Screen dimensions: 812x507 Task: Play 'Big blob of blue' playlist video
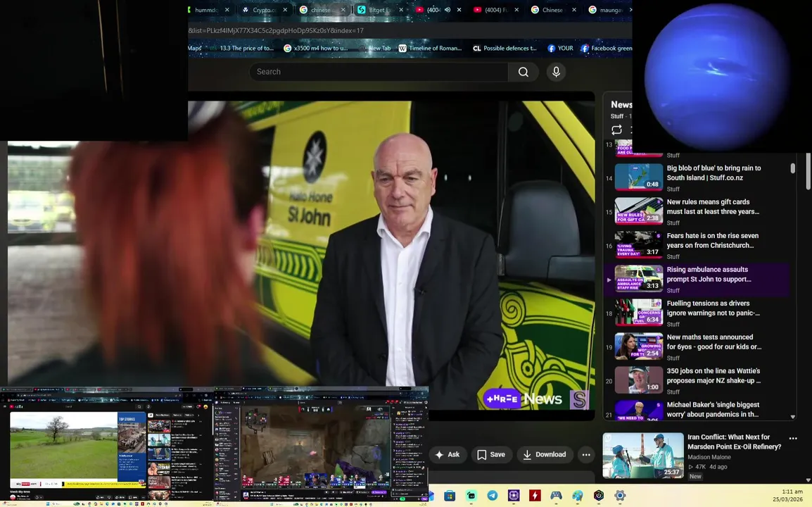(x=638, y=177)
